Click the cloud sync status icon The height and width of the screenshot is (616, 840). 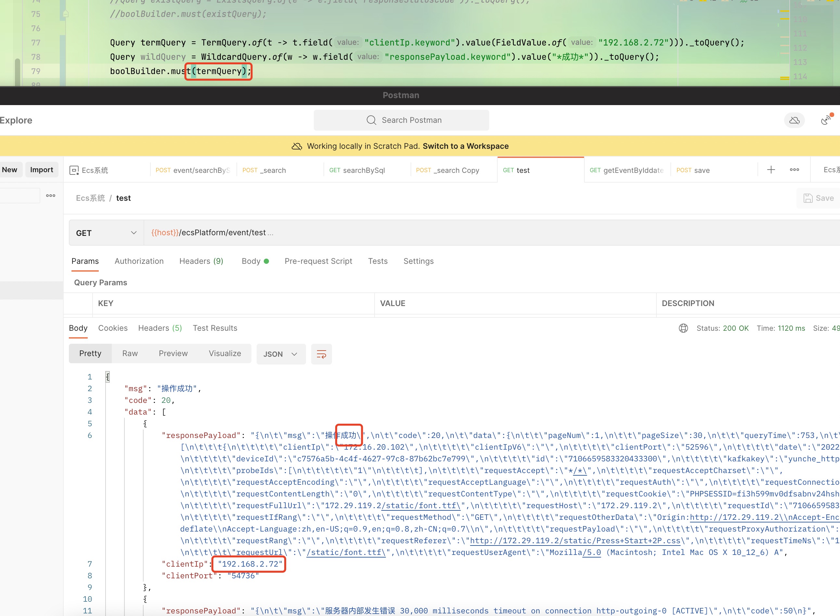794,120
